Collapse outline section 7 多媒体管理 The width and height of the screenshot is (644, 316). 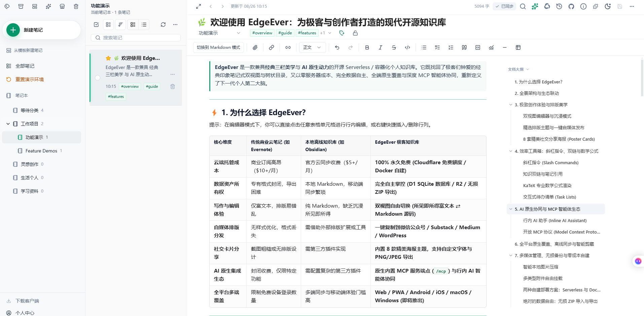click(511, 255)
